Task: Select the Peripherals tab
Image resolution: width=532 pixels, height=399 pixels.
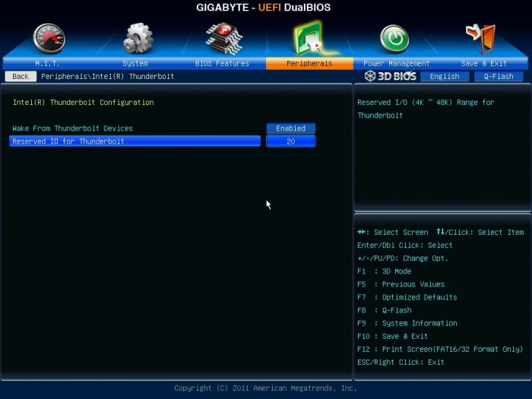Action: pyautogui.click(x=309, y=63)
